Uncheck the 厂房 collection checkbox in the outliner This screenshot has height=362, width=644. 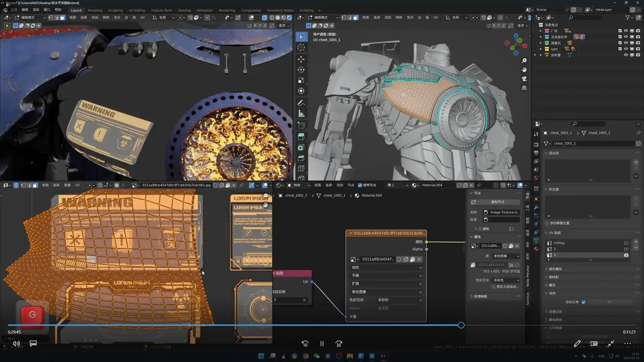[x=620, y=31]
